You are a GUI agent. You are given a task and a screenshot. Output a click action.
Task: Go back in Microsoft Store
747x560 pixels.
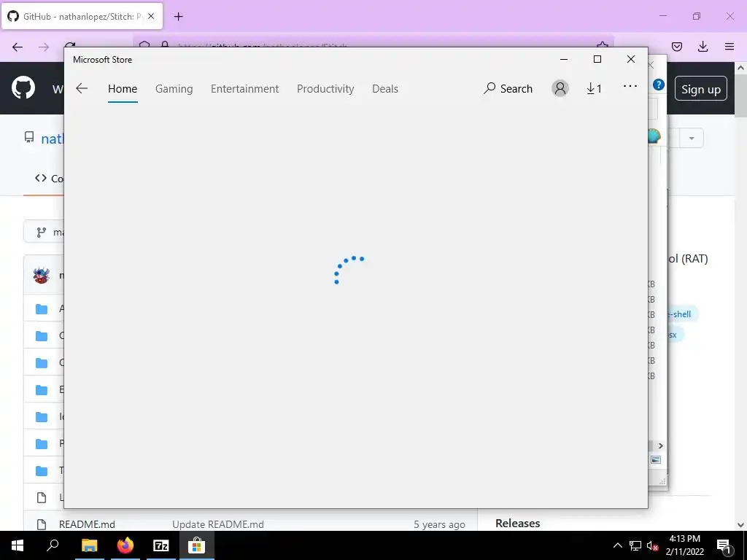(82, 88)
